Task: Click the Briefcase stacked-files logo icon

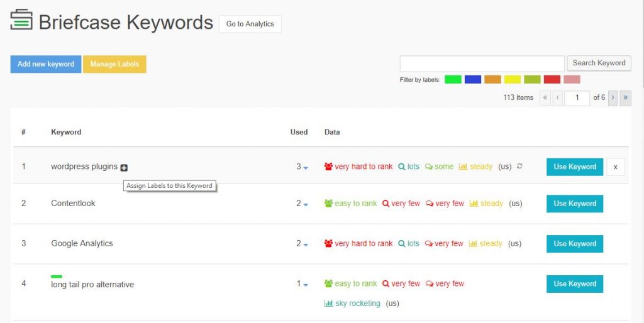Action: pos(21,19)
